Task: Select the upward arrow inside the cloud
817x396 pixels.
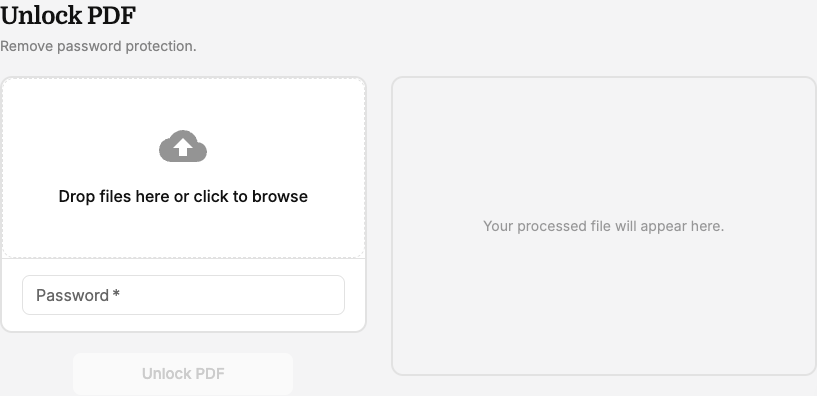Action: click(x=183, y=147)
